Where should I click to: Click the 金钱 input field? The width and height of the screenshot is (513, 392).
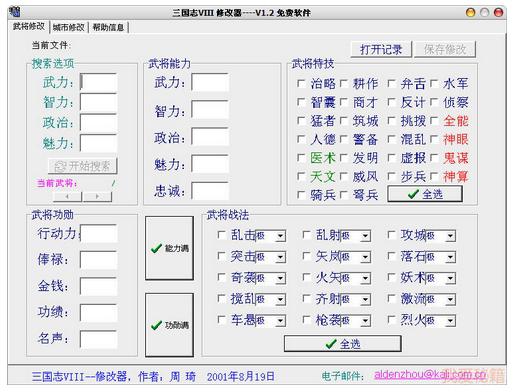98,287
